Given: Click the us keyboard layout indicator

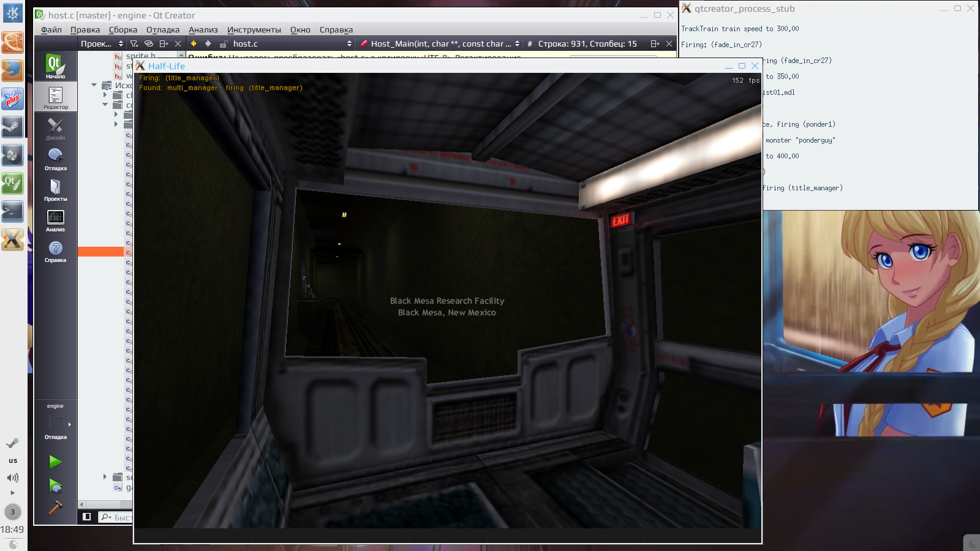Looking at the screenshot, I should click(x=13, y=460).
